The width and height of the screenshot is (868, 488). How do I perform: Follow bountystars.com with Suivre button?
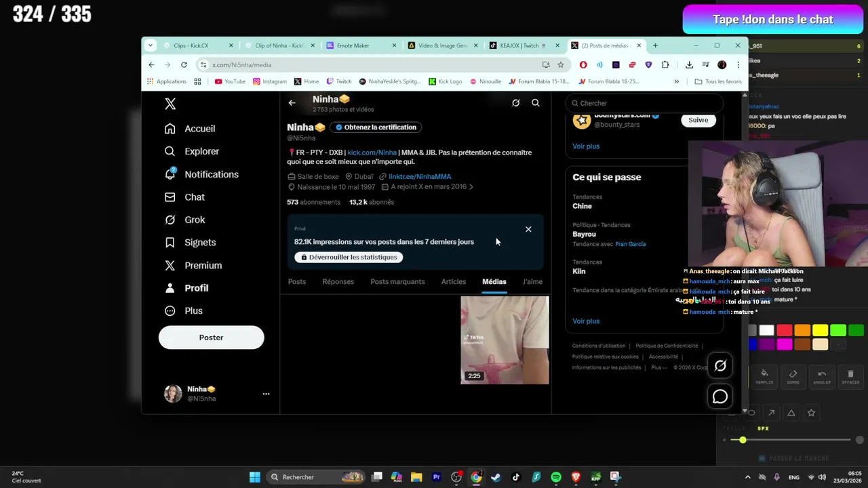point(698,120)
